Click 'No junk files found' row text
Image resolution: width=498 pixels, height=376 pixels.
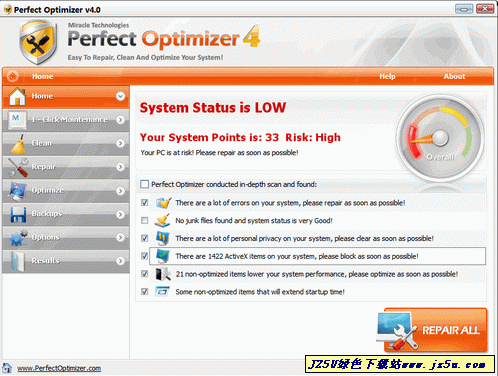coord(254,221)
